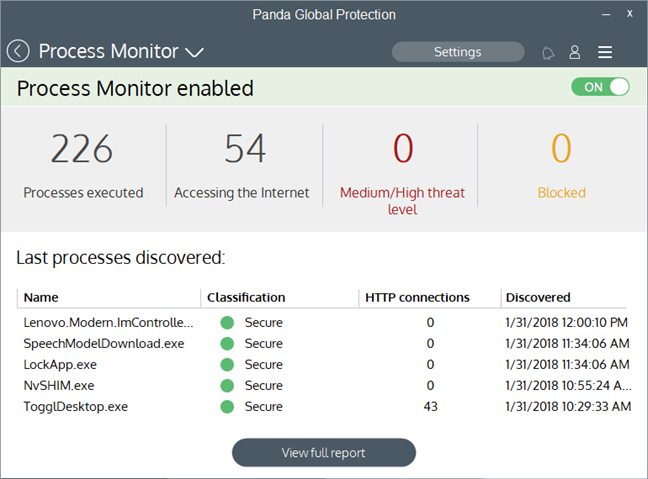The height and width of the screenshot is (479, 648).
Task: Select the LockApp.exe process name
Action: click(x=60, y=365)
